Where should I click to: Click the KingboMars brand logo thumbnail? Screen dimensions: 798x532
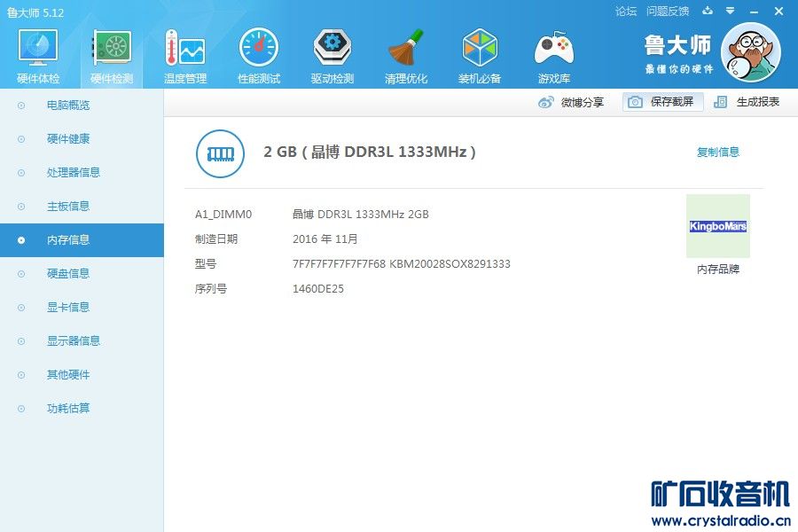click(717, 226)
